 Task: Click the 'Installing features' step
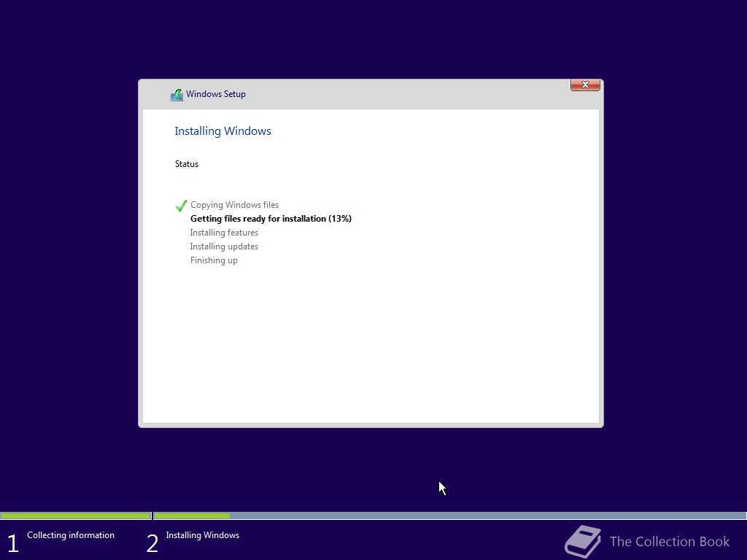(224, 233)
